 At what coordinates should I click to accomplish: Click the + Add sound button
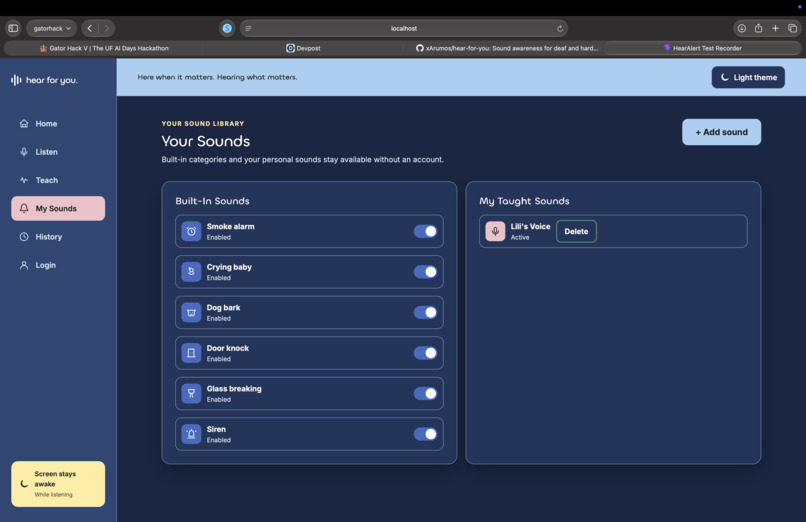coord(722,132)
